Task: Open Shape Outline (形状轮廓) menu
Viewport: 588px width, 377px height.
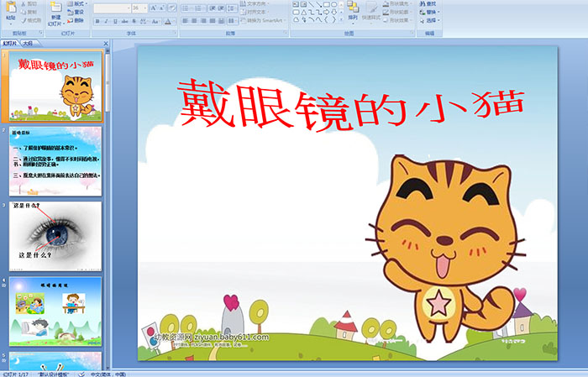Action: tap(397, 12)
